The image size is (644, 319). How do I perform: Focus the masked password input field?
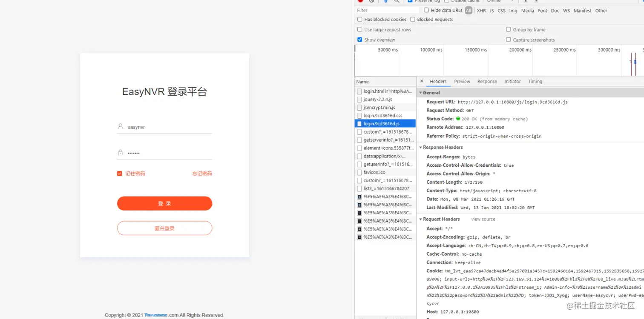tap(164, 153)
